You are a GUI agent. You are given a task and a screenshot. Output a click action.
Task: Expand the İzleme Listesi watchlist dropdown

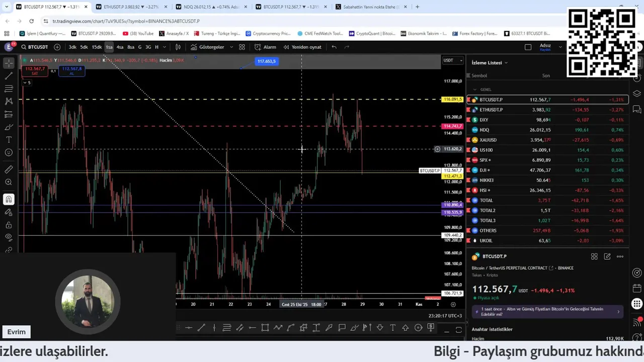coord(490,63)
